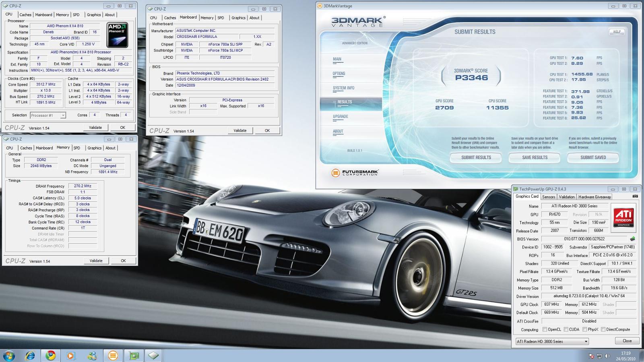Image resolution: width=644 pixels, height=362 pixels.
Task: Click Validate in the Memory CPU-Z window
Action: pos(96,261)
